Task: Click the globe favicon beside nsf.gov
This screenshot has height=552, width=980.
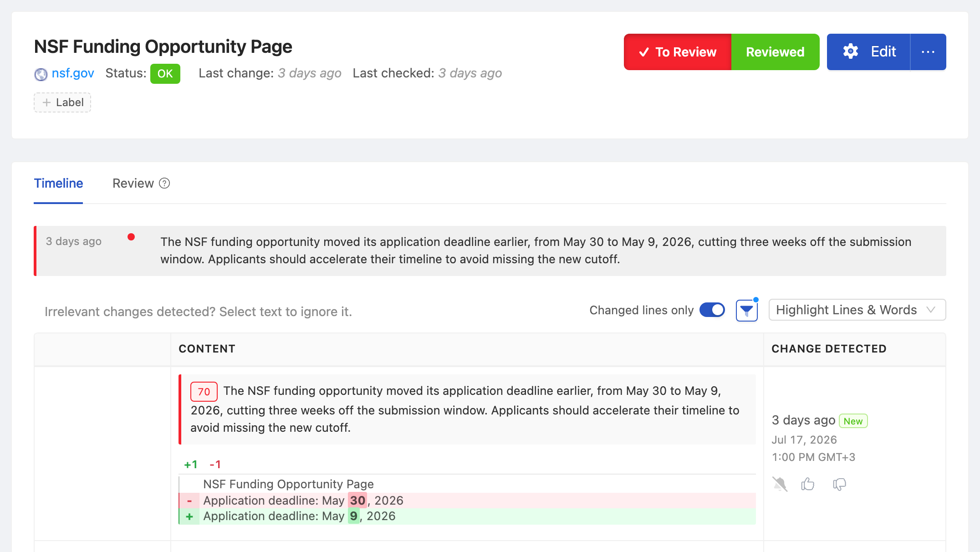Action: point(41,74)
